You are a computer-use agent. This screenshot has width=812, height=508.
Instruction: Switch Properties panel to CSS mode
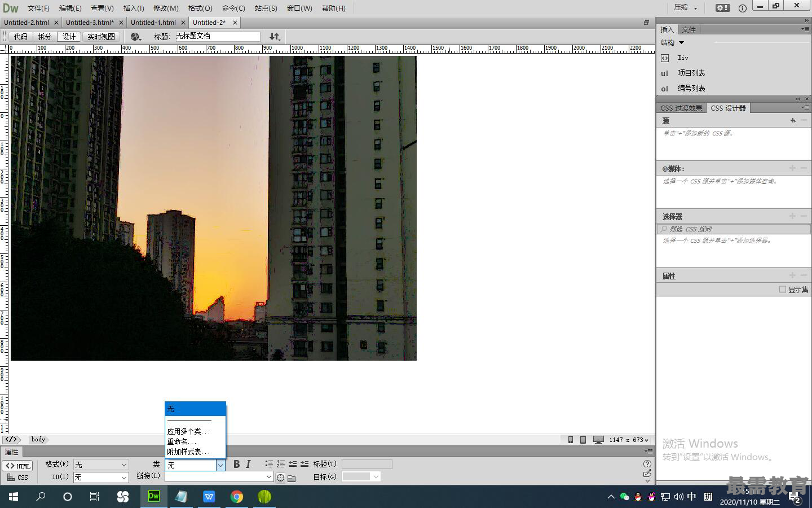[x=17, y=478]
